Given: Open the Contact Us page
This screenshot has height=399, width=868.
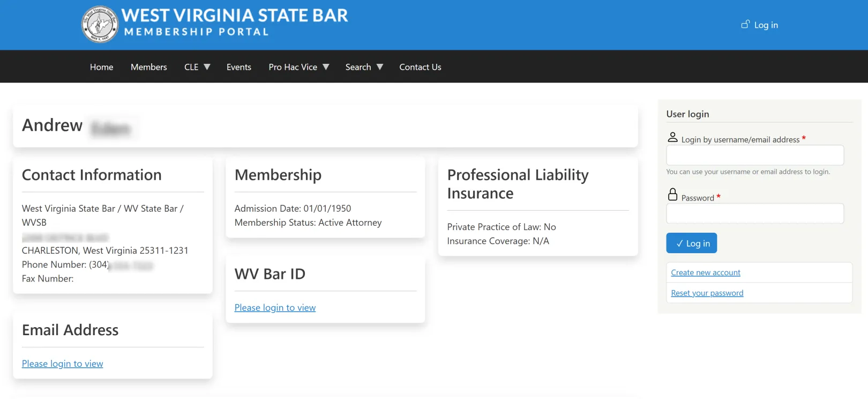Looking at the screenshot, I should (x=421, y=67).
